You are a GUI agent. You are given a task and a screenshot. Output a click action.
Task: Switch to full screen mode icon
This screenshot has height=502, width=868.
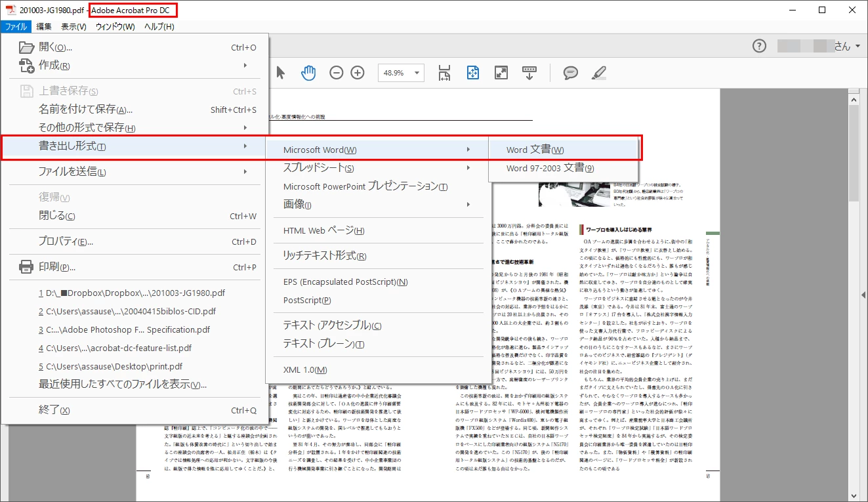tap(501, 73)
